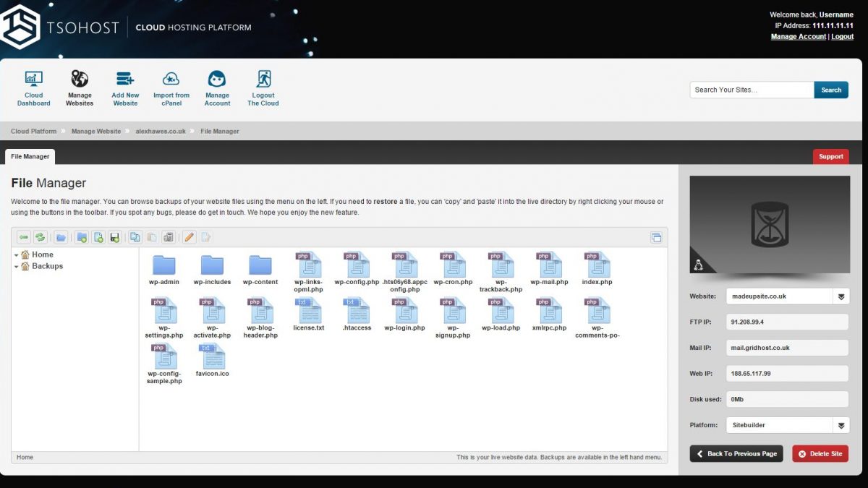
Task: Select the wp-login.php file icon
Action: pos(405,311)
